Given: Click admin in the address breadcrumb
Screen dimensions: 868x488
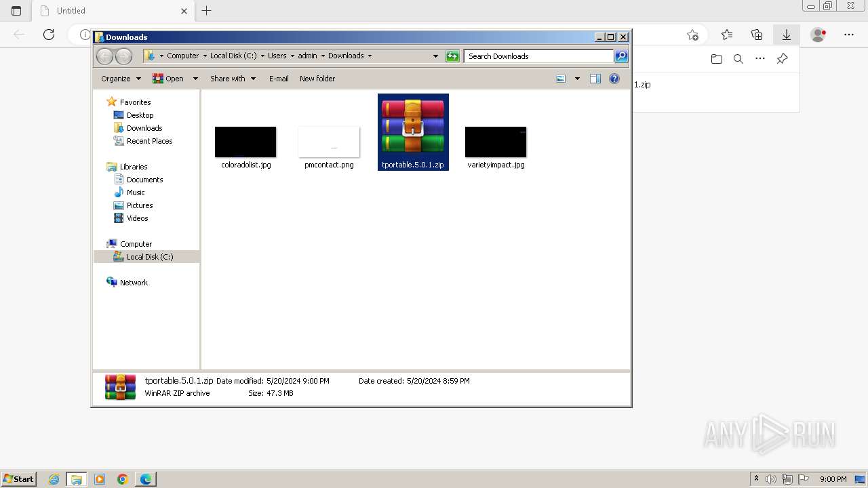Looking at the screenshot, I should (307, 56).
